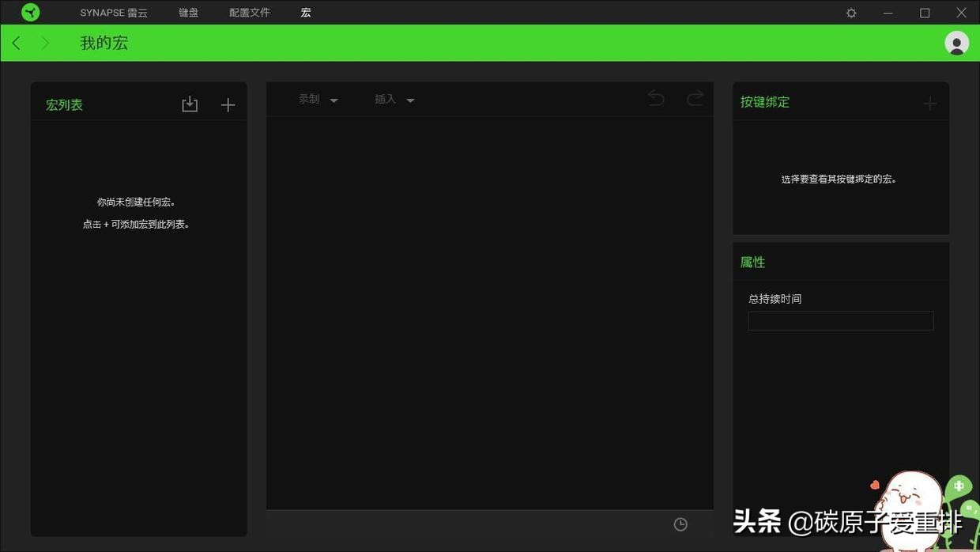Click the 属性 panel header
Screen dimensions: 980x552
(752, 262)
